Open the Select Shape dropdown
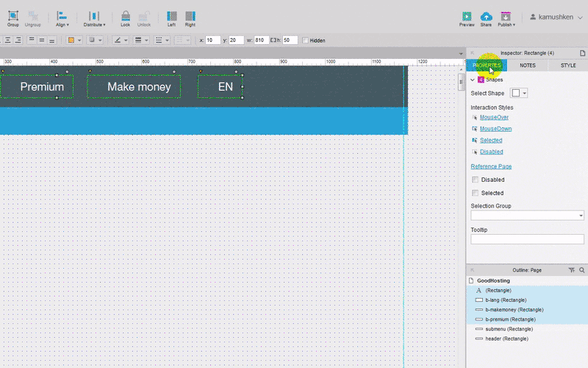Viewport: 588px width, 368px height. click(x=520, y=93)
